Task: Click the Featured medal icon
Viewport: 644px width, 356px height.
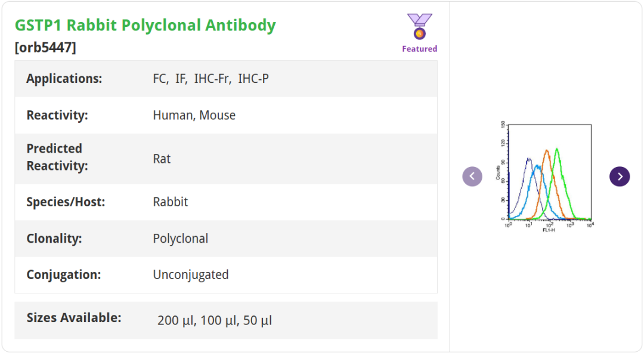Action: [x=419, y=27]
